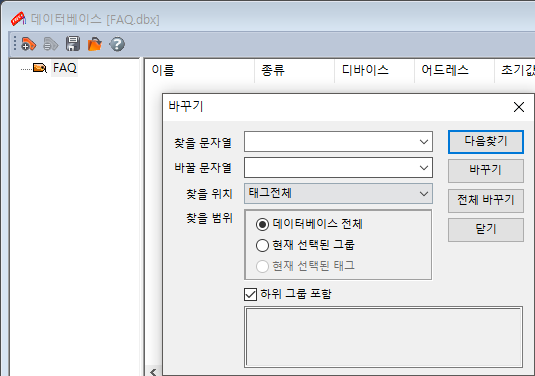Open help with the question mark icon

[x=117, y=44]
